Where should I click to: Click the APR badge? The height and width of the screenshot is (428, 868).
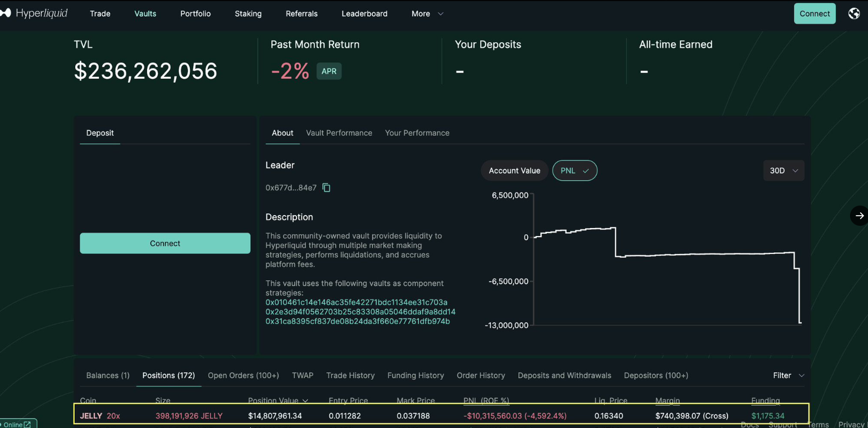click(329, 71)
